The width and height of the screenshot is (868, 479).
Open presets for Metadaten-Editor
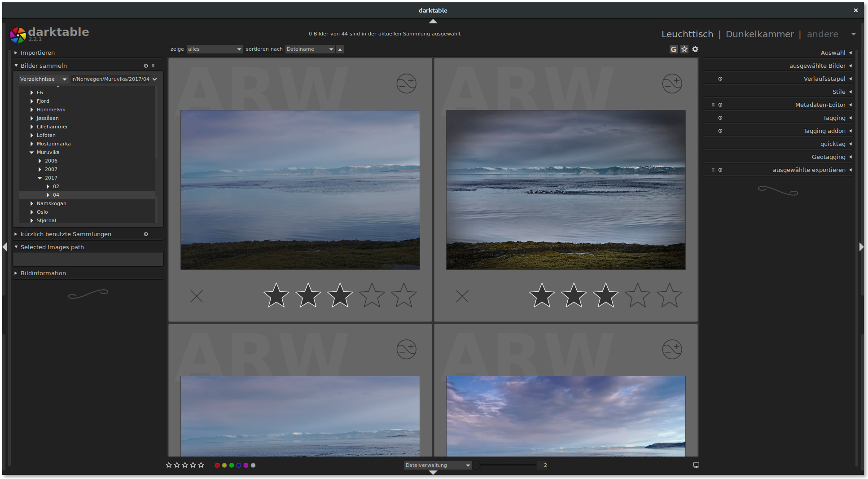click(713, 105)
